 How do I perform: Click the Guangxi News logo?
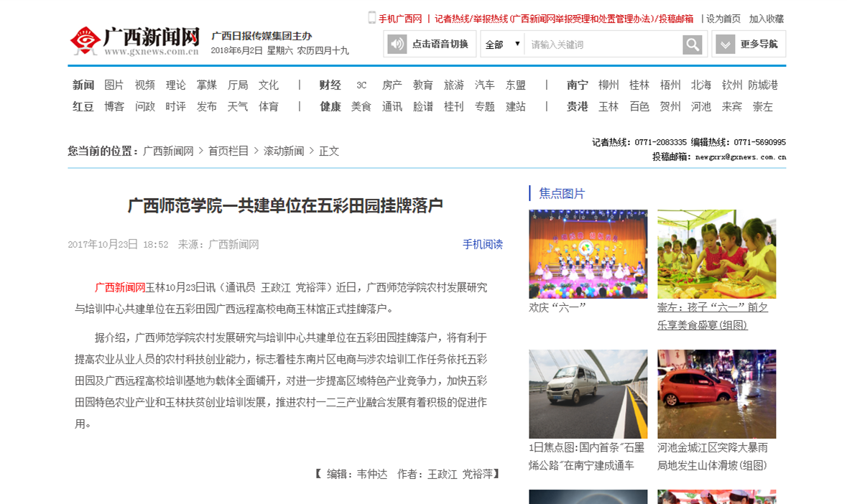tap(135, 41)
